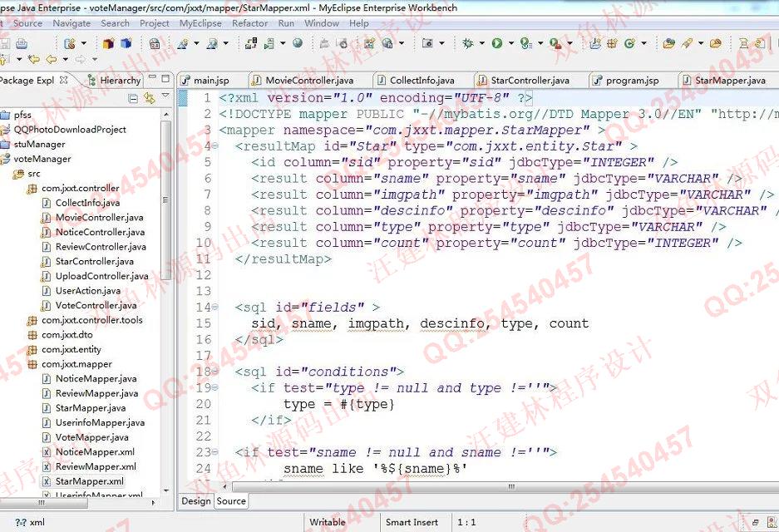Click the Search flashlight icon
Image resolution: width=779 pixels, height=532 pixels.
tap(687, 44)
